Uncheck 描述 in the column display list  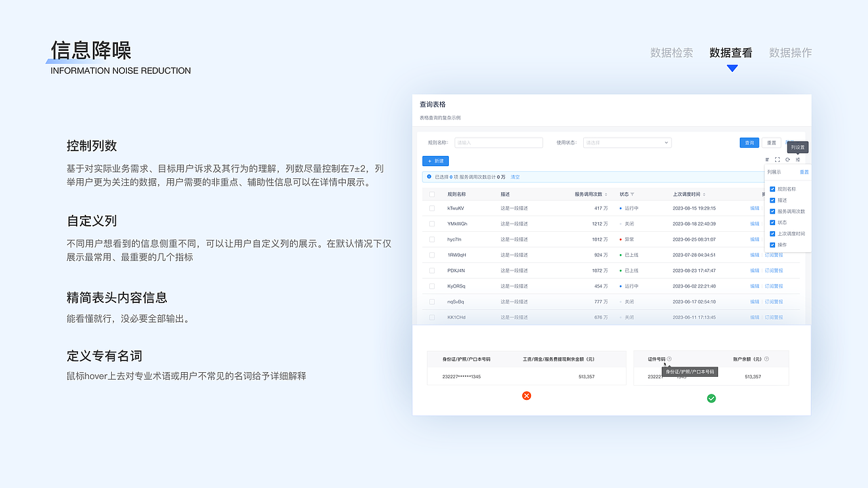click(772, 200)
